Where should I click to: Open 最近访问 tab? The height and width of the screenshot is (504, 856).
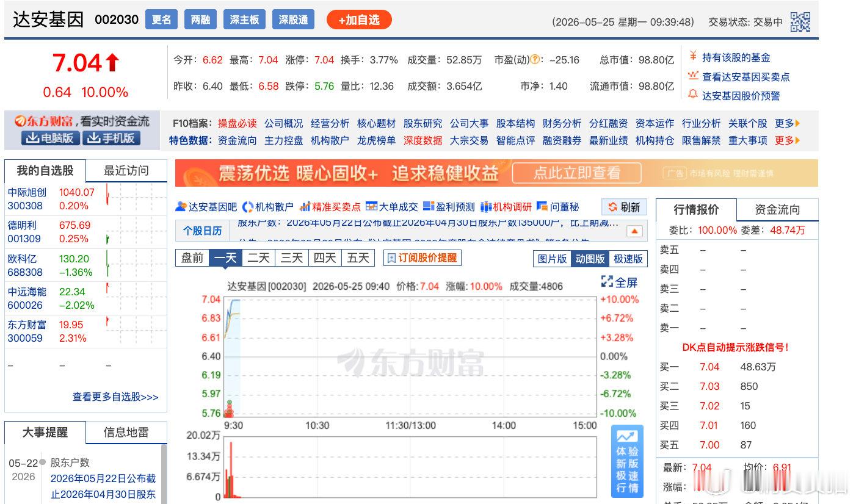tap(126, 171)
